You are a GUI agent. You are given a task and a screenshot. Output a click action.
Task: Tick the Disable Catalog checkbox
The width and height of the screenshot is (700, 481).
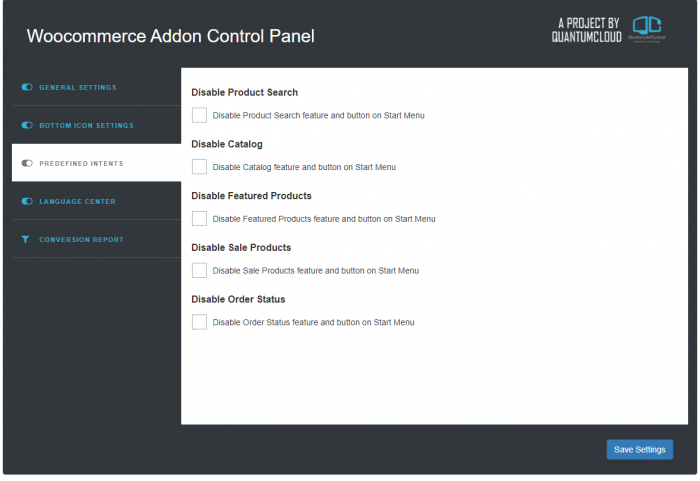[x=199, y=167]
